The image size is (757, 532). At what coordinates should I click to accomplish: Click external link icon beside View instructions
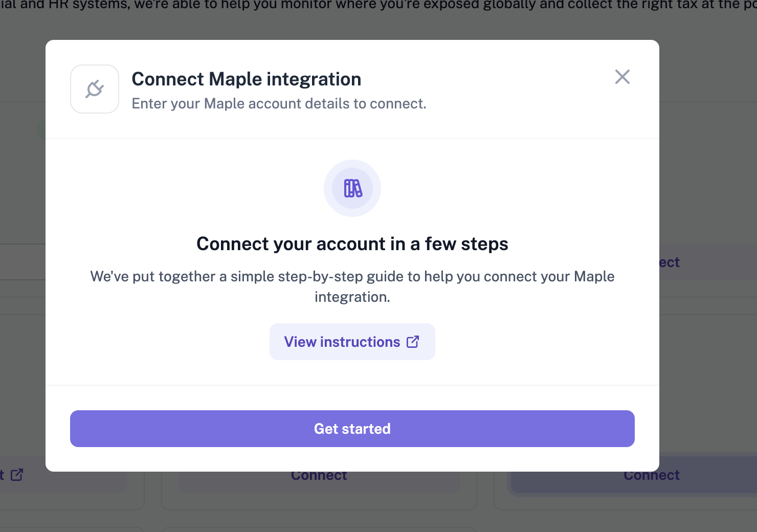pyautogui.click(x=413, y=342)
